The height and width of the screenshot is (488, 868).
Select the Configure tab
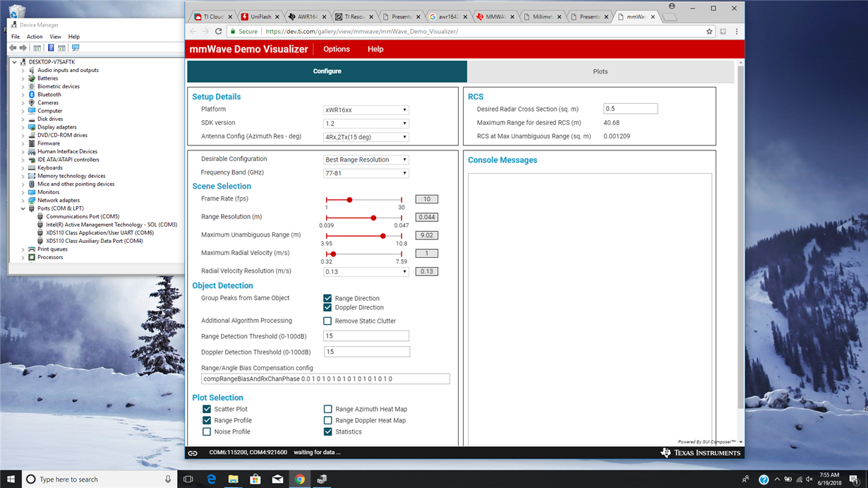[x=327, y=71]
